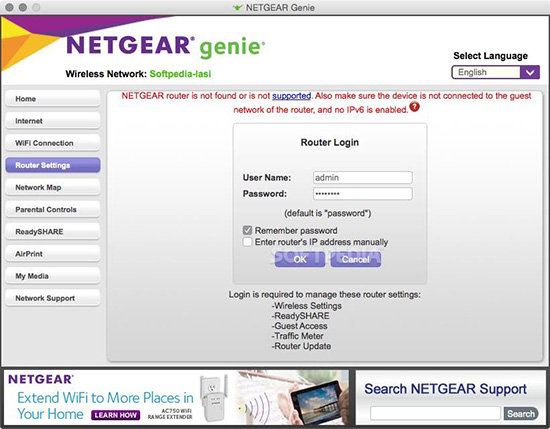Cancel the Router Login dialog
The image size is (550, 429).
click(356, 259)
